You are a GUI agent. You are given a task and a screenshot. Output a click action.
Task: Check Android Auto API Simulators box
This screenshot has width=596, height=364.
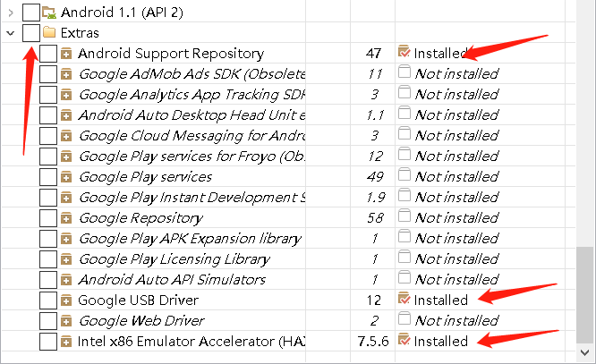[x=48, y=280]
